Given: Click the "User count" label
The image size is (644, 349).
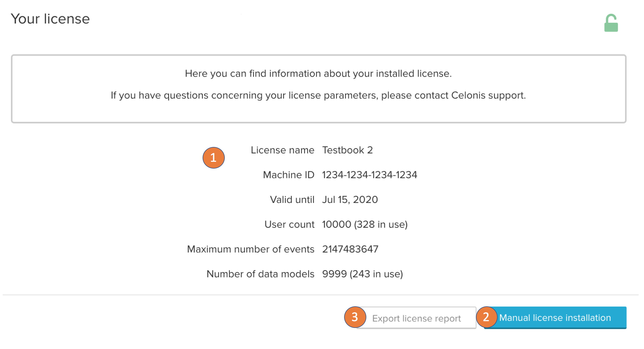Looking at the screenshot, I should point(289,224).
